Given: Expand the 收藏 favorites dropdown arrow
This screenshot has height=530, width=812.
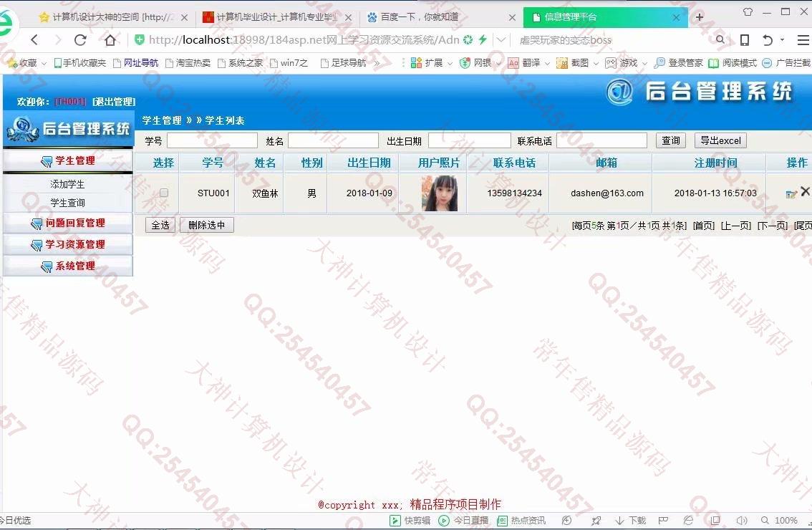Looking at the screenshot, I should coord(44,64).
